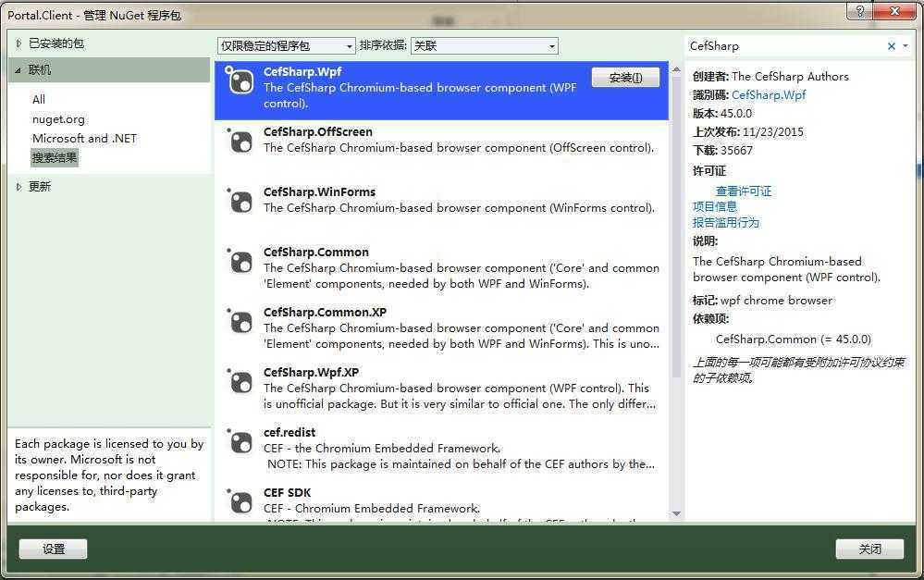This screenshot has width=924, height=580.
Task: Select the CefSharp.Common package title
Action: (315, 253)
